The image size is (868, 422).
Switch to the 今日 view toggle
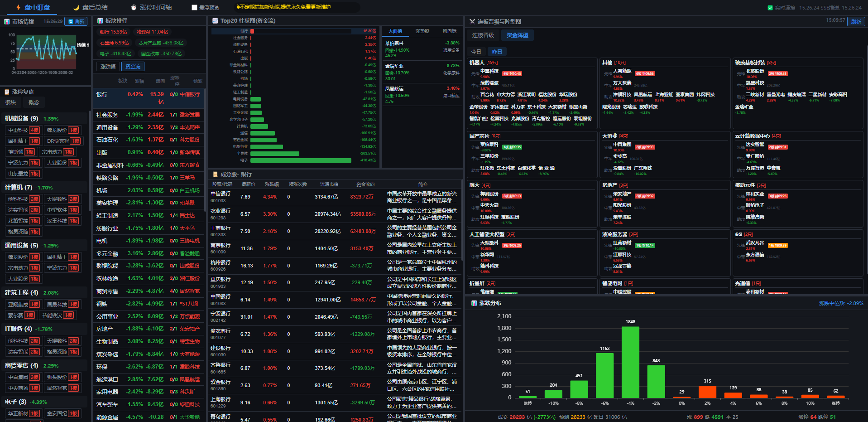pyautogui.click(x=476, y=52)
